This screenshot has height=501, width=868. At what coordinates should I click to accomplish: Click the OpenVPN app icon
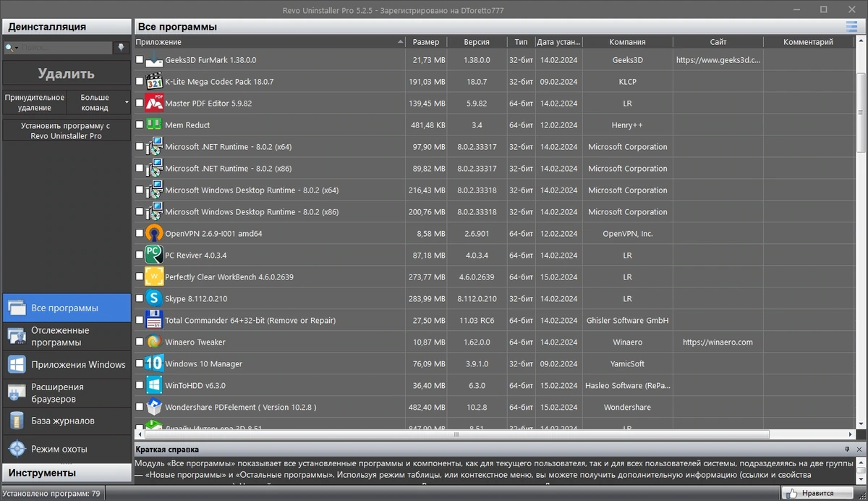click(x=154, y=234)
